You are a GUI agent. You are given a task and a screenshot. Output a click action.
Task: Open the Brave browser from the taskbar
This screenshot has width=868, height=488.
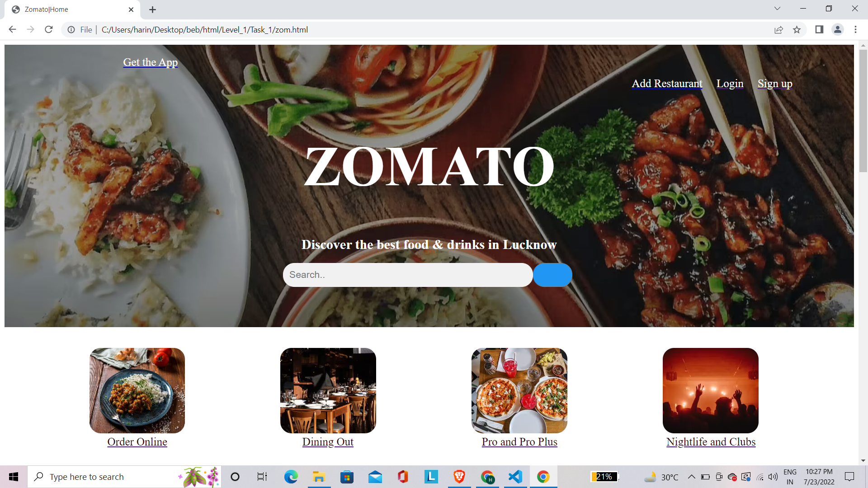coord(459,477)
